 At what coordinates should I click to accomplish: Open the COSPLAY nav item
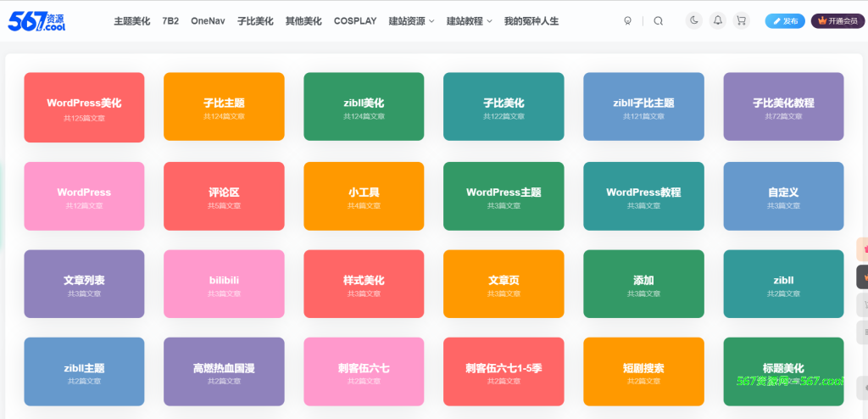(x=355, y=21)
